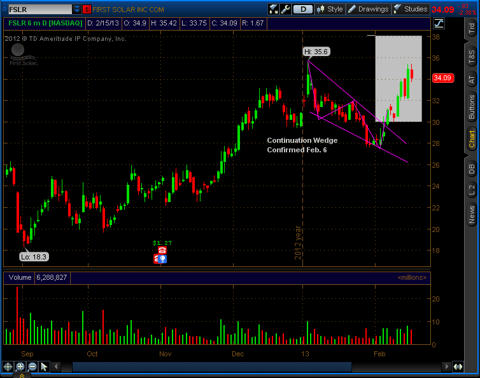This screenshot has width=480, height=378.
Task: Open the Style dropdown menu
Action: [330, 9]
